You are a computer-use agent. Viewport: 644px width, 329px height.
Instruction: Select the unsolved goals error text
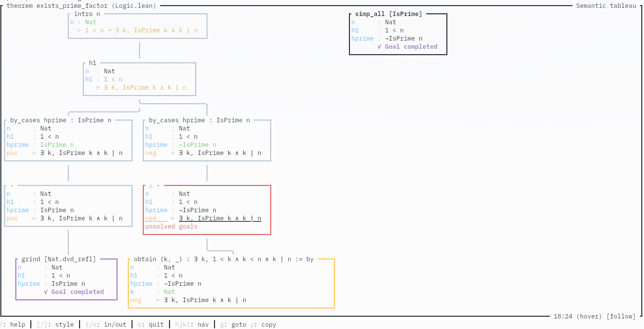171,226
